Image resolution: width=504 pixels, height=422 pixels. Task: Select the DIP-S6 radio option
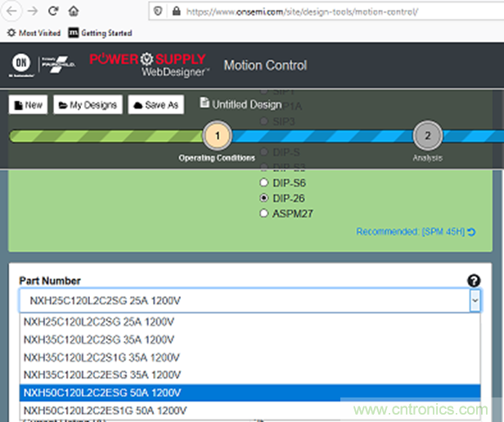(264, 182)
